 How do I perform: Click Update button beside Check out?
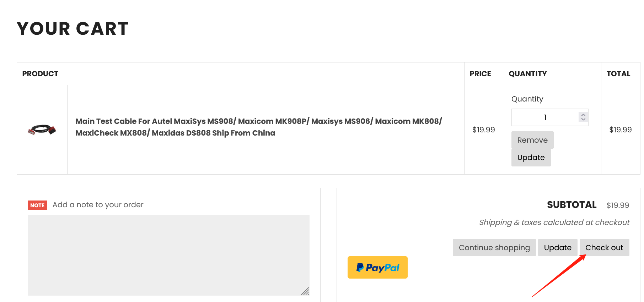(558, 248)
